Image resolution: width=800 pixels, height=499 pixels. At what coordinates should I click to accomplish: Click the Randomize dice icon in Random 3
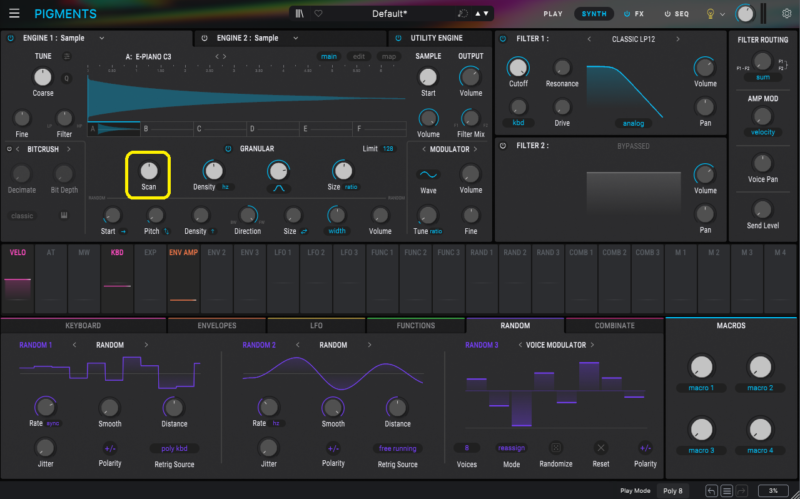tap(556, 447)
